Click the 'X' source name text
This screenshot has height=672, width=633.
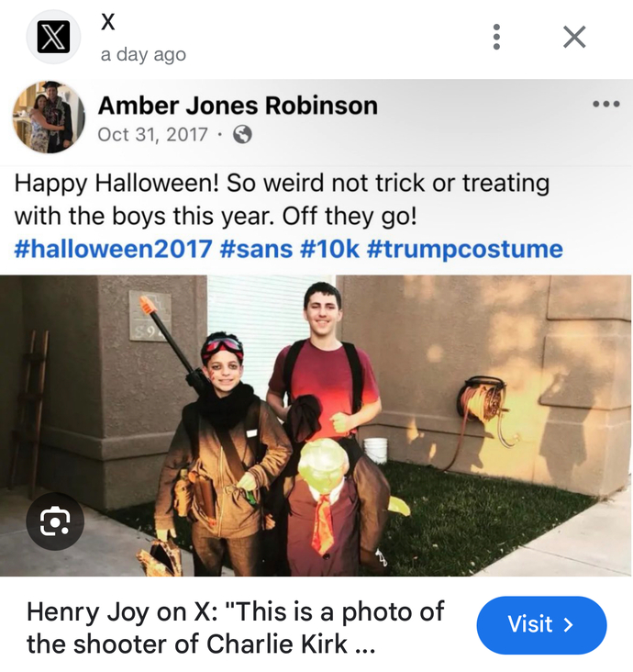(x=108, y=21)
